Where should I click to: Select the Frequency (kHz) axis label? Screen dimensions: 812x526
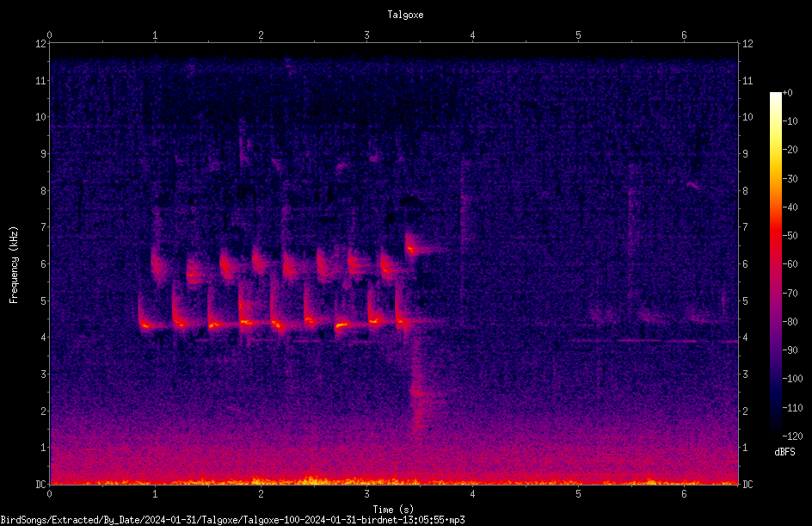click(14, 265)
